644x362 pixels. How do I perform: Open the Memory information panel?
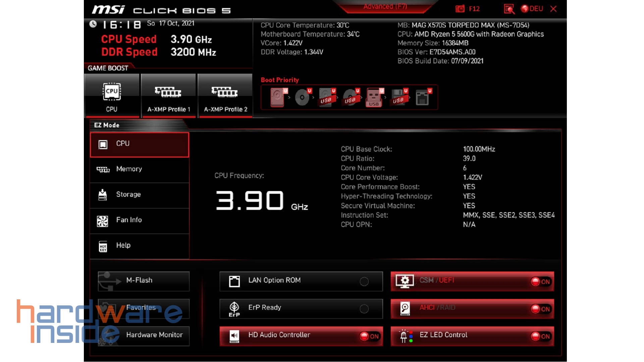click(139, 169)
